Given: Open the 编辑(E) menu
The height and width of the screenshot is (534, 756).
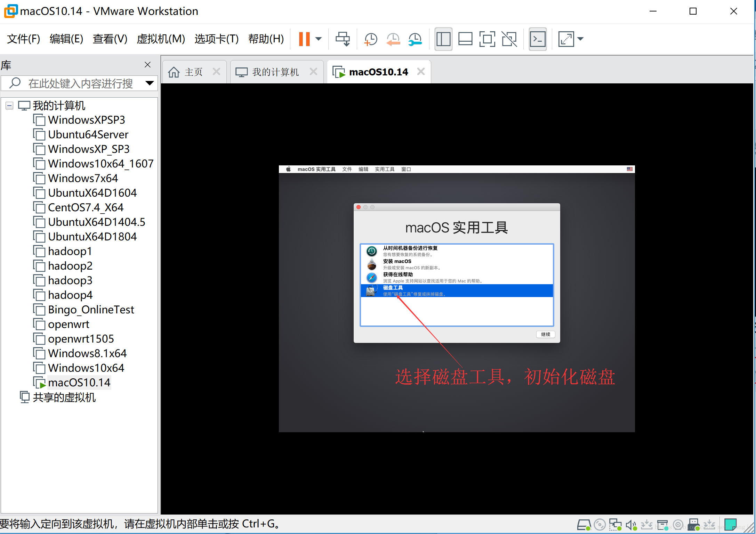Looking at the screenshot, I should [66, 39].
